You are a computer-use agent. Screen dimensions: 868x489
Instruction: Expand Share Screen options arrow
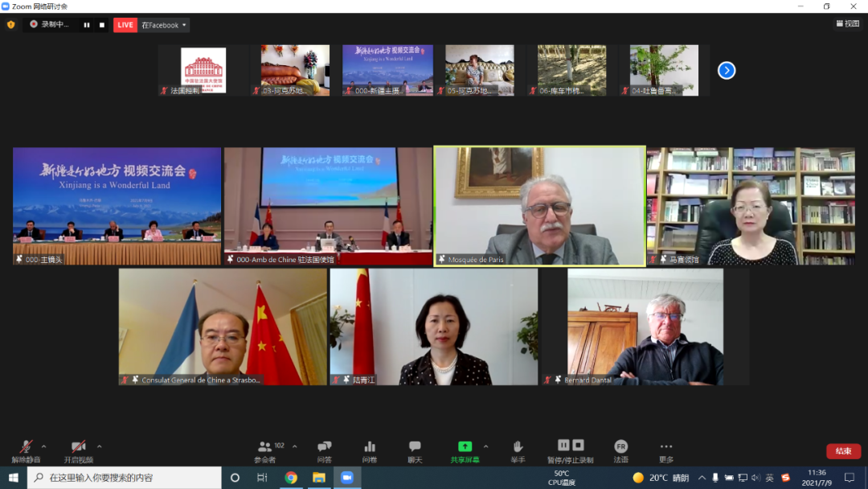click(485, 446)
